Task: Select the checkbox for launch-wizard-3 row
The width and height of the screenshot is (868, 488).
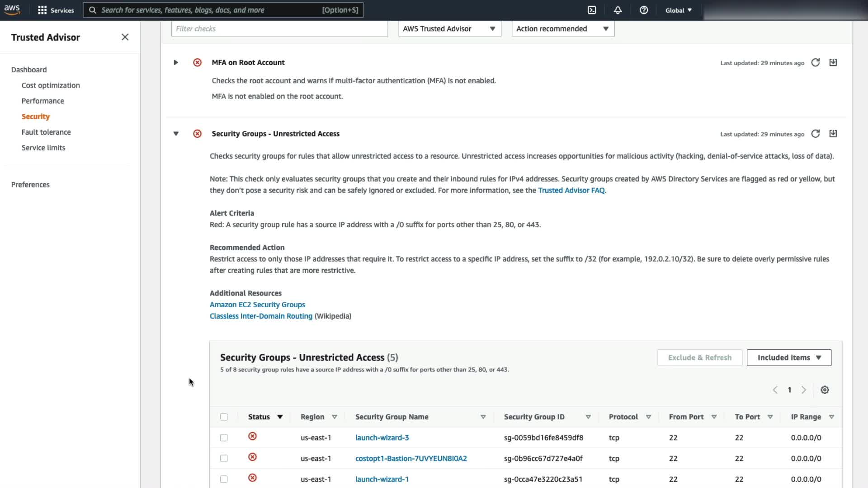Action: tap(224, 438)
